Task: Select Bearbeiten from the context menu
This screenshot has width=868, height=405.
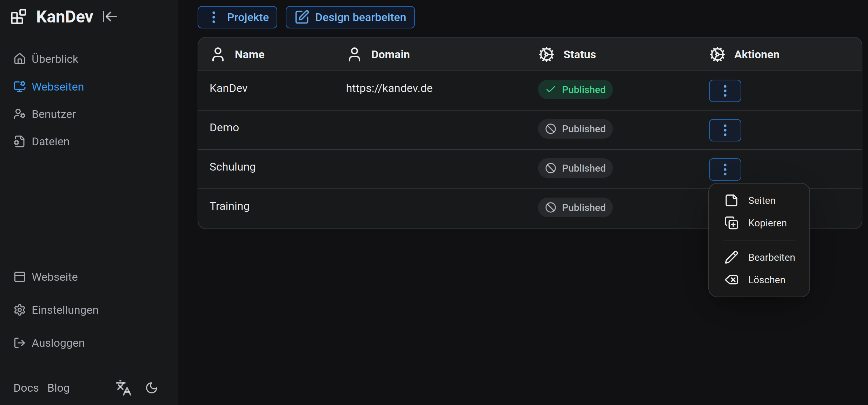Action: coord(771,257)
